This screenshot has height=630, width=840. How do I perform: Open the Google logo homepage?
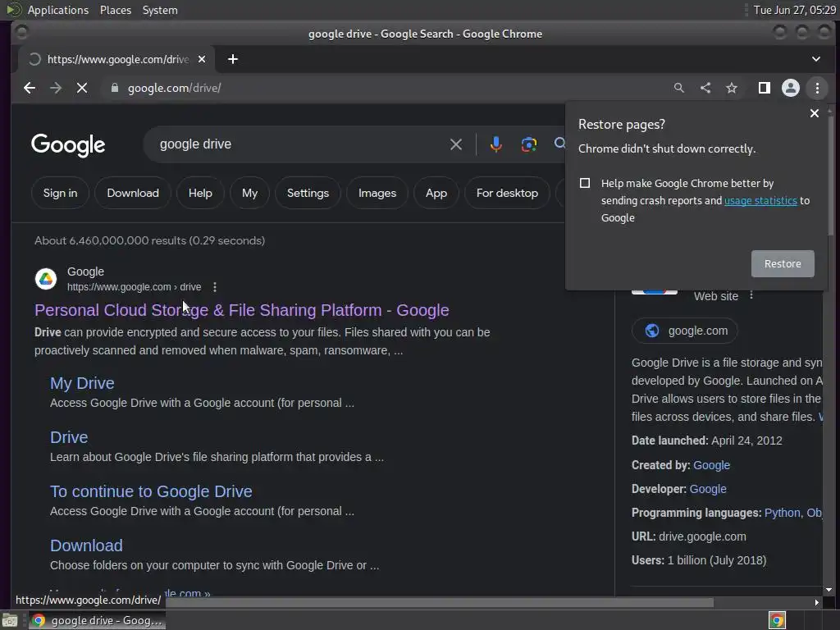coord(68,145)
